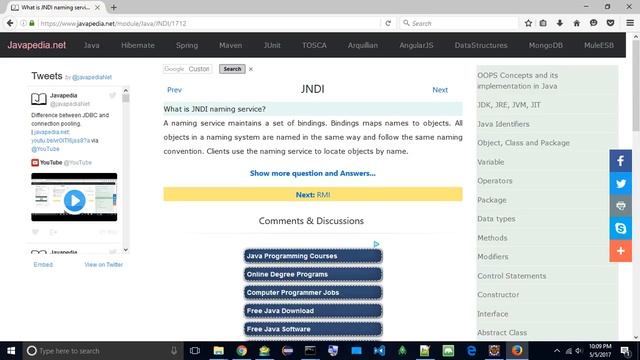Open the AngularJS menu item
This screenshot has width=640, height=360.
(x=416, y=45)
